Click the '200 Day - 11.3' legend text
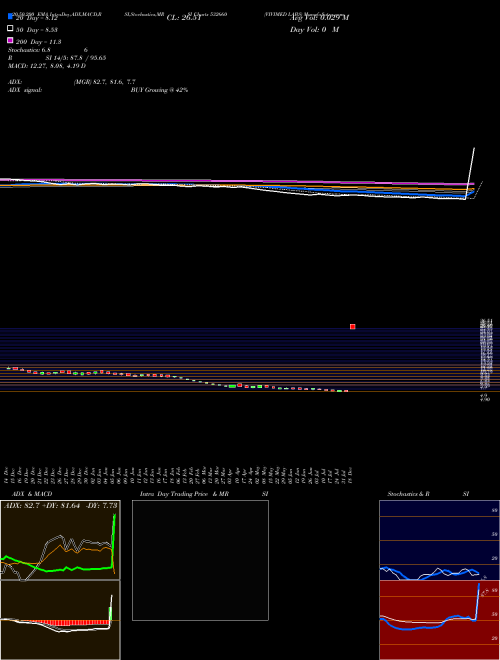The width and height of the screenshot is (500, 660). pyautogui.click(x=38, y=42)
